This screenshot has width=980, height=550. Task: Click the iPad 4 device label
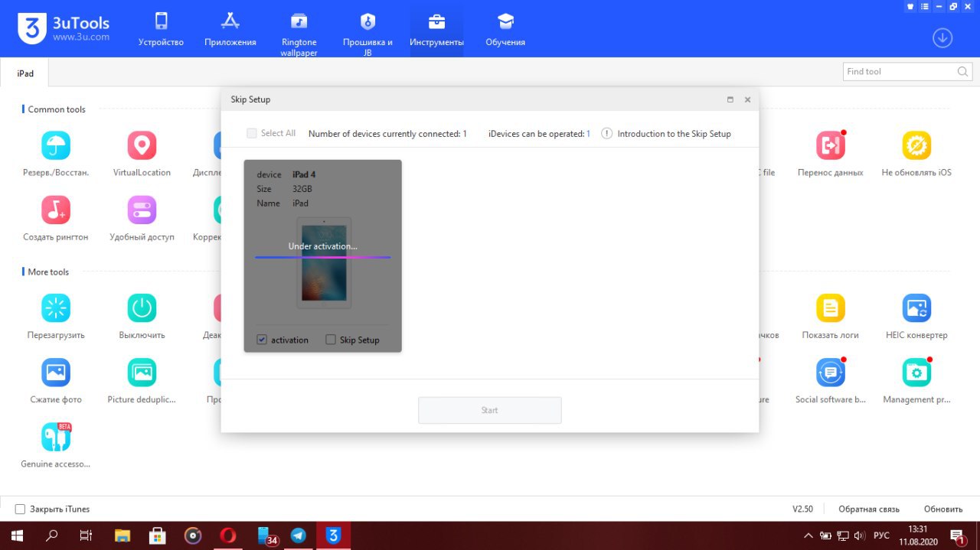304,175
